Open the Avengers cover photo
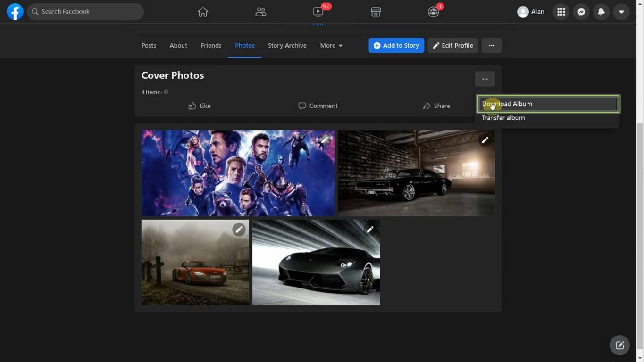The height and width of the screenshot is (362, 644). tap(238, 173)
